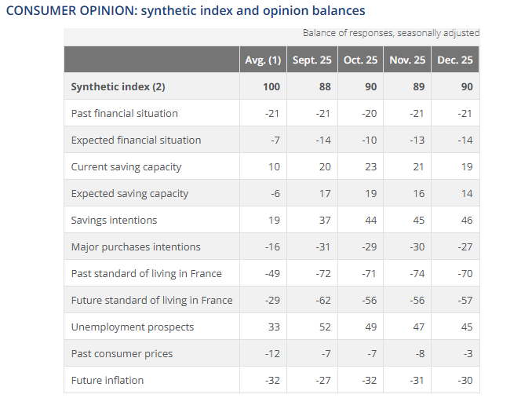Select the 'Future inflation' row label
Viewport: 532px width, 398px height.
pyautogui.click(x=107, y=380)
